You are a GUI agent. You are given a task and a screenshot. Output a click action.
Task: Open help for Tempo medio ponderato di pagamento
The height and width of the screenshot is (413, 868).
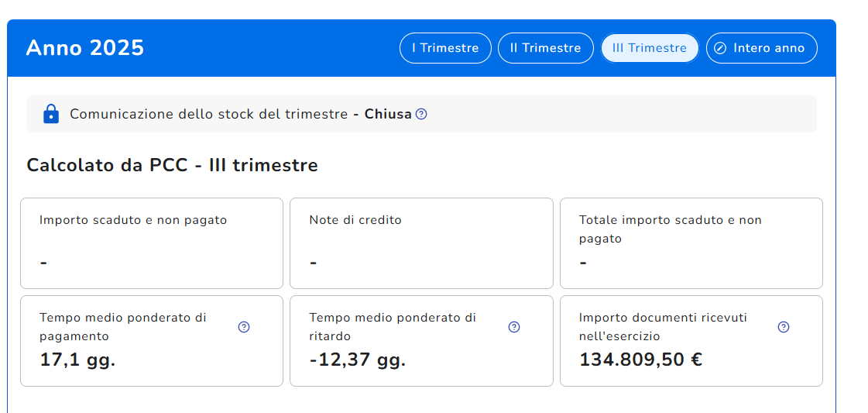244,327
